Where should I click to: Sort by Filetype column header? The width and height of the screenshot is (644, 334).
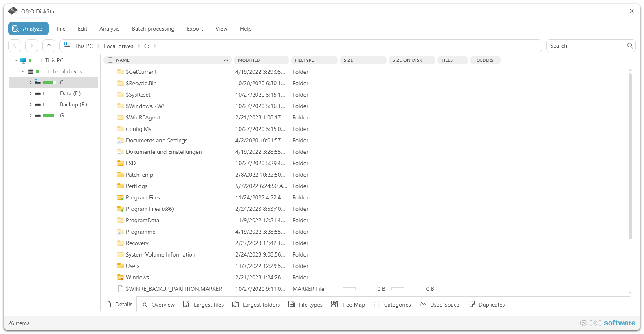pos(314,60)
